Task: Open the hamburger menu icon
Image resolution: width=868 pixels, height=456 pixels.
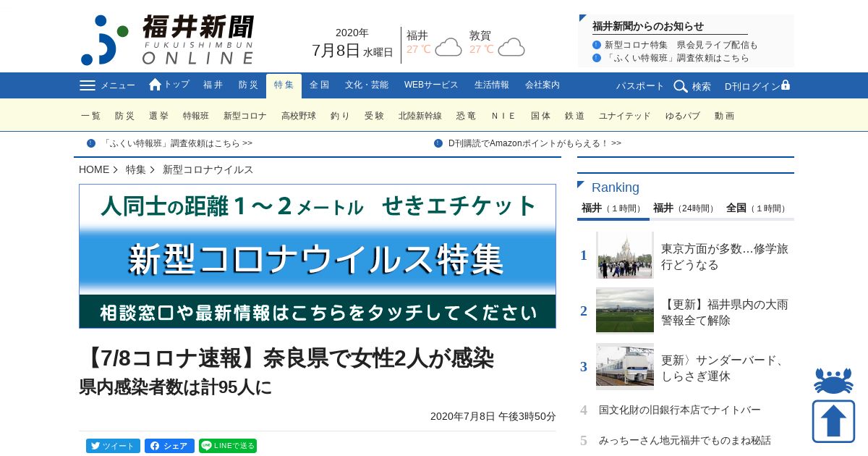Action: 88,85
